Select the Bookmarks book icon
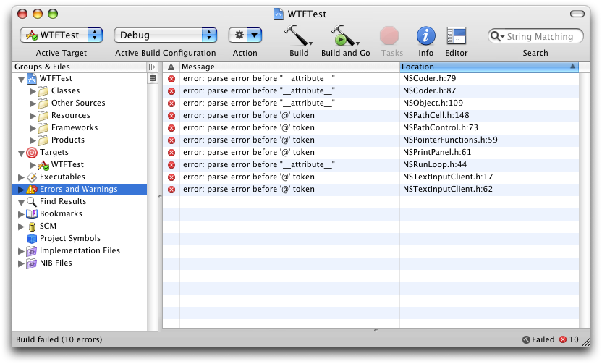This screenshot has height=364, width=602. coord(32,214)
